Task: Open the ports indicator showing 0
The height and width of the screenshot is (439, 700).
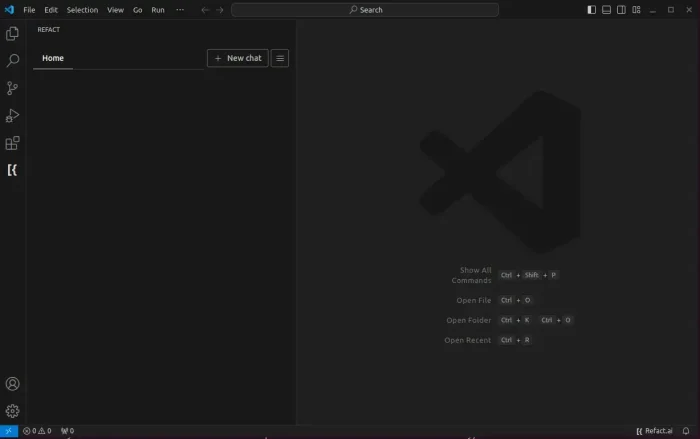Action: pyautogui.click(x=67, y=431)
